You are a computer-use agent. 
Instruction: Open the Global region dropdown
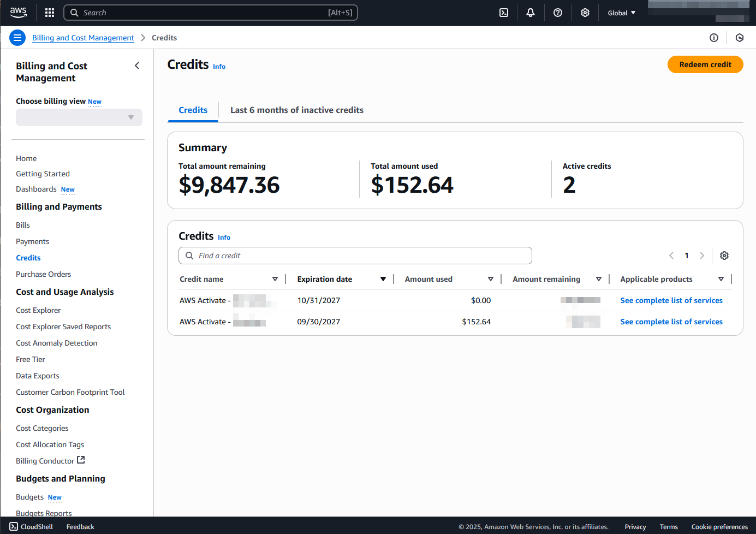pyautogui.click(x=622, y=13)
